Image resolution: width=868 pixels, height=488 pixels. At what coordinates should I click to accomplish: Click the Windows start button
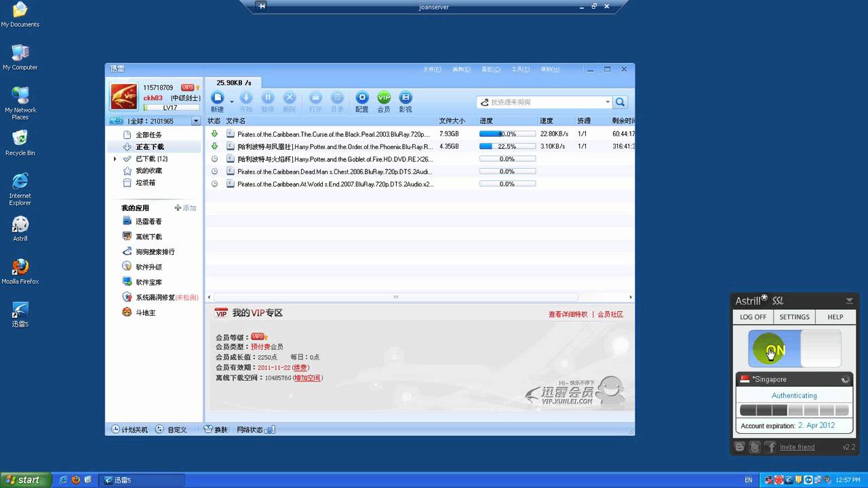click(26, 480)
